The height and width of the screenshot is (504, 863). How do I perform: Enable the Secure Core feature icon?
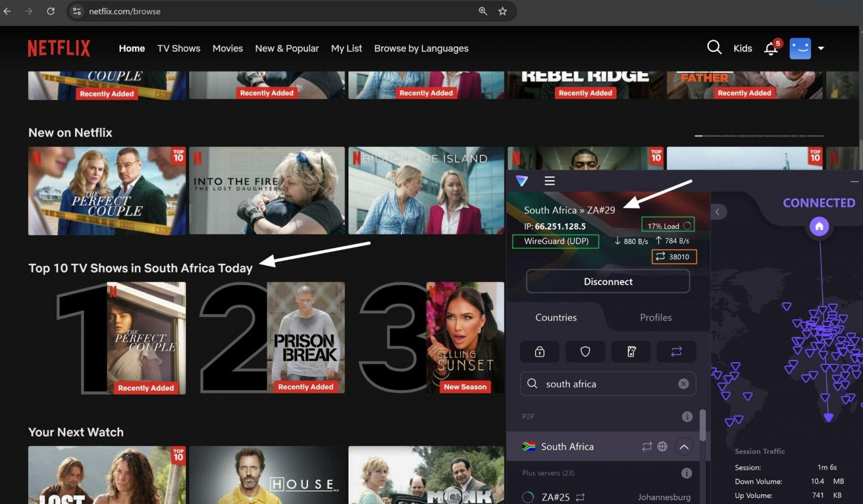click(539, 351)
